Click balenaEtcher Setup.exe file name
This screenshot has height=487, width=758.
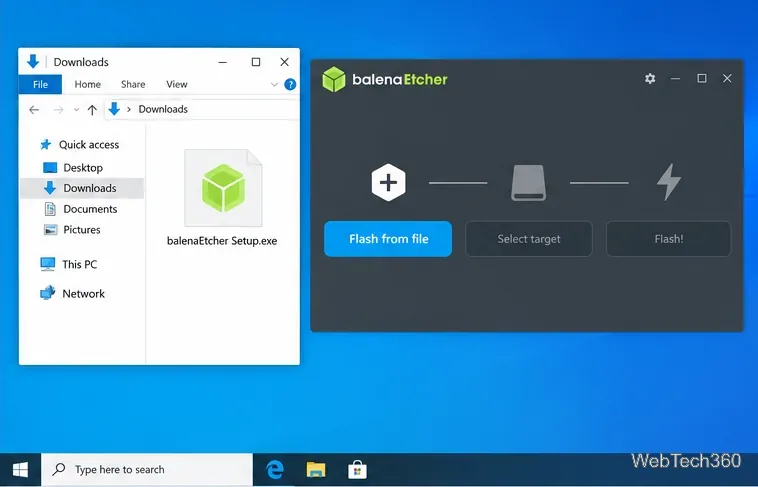pyautogui.click(x=222, y=241)
